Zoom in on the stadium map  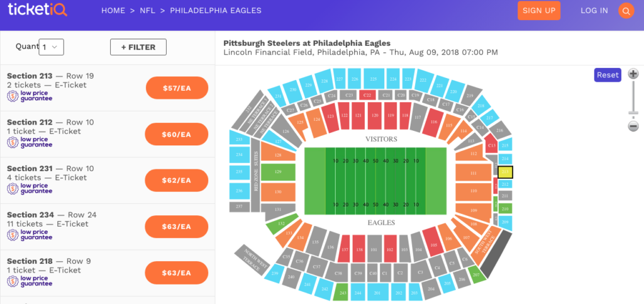click(633, 74)
